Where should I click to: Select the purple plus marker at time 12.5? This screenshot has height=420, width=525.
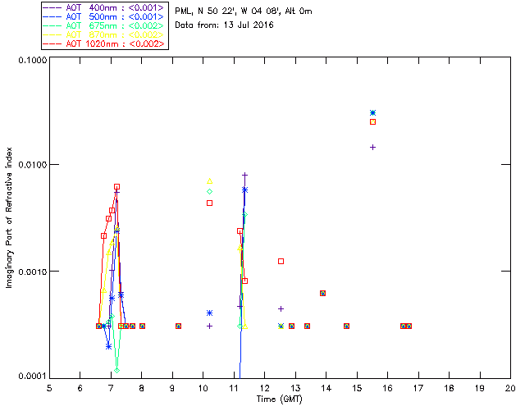point(281,308)
